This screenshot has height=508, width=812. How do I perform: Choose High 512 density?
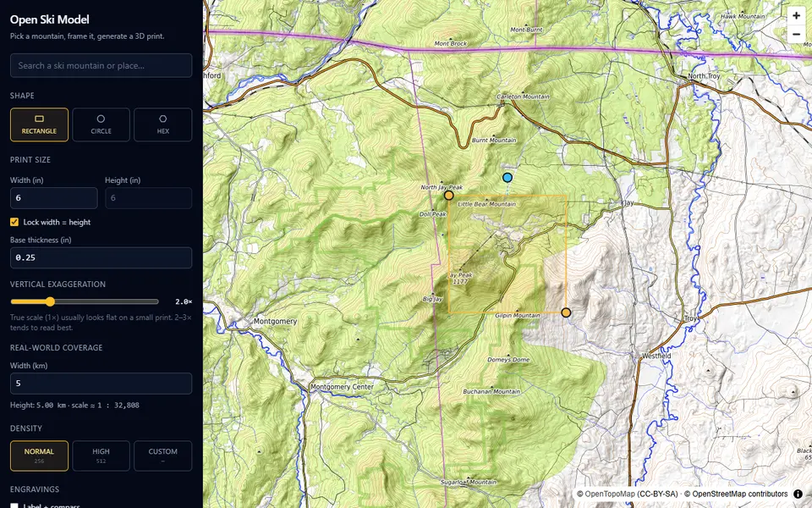(101, 456)
